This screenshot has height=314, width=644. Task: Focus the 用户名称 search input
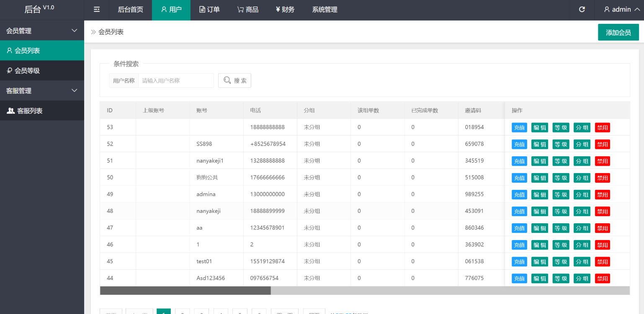pyautogui.click(x=176, y=81)
